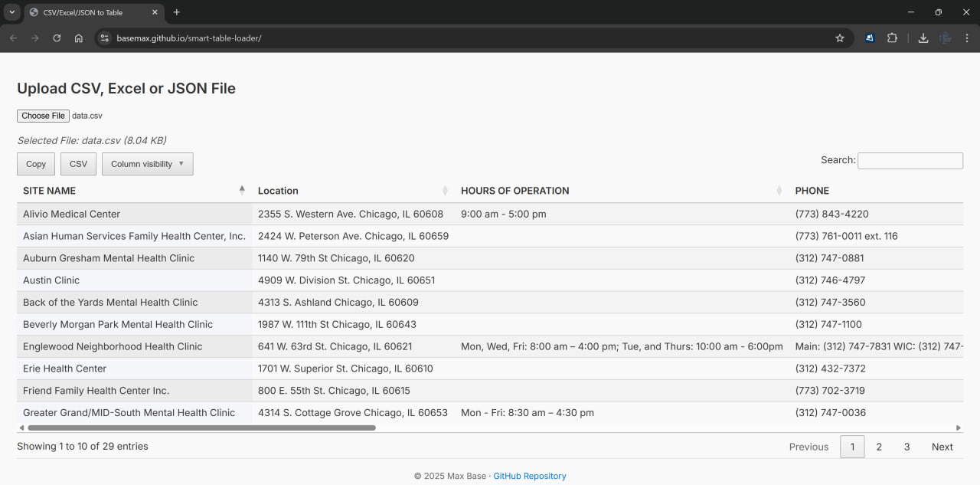Export table with CSV button
980x485 pixels.
tap(78, 164)
